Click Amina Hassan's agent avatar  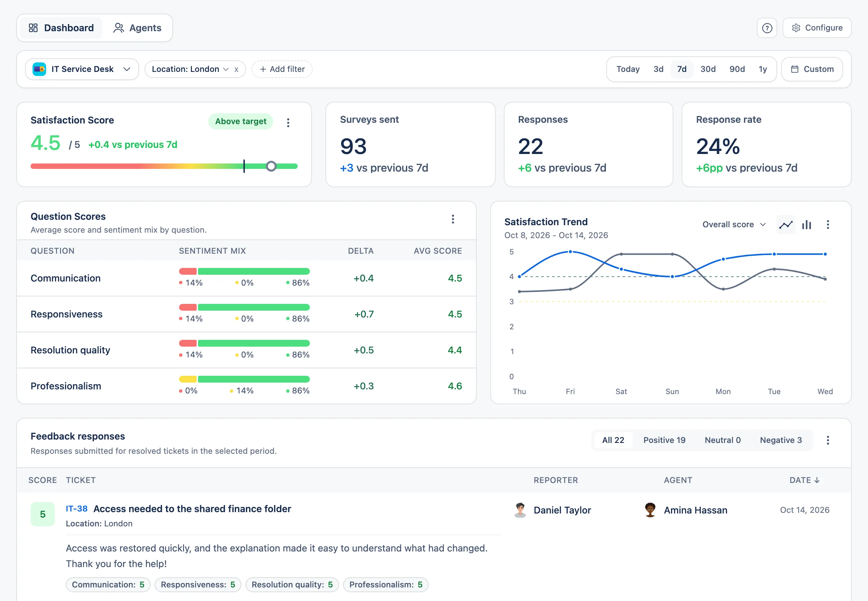click(650, 510)
